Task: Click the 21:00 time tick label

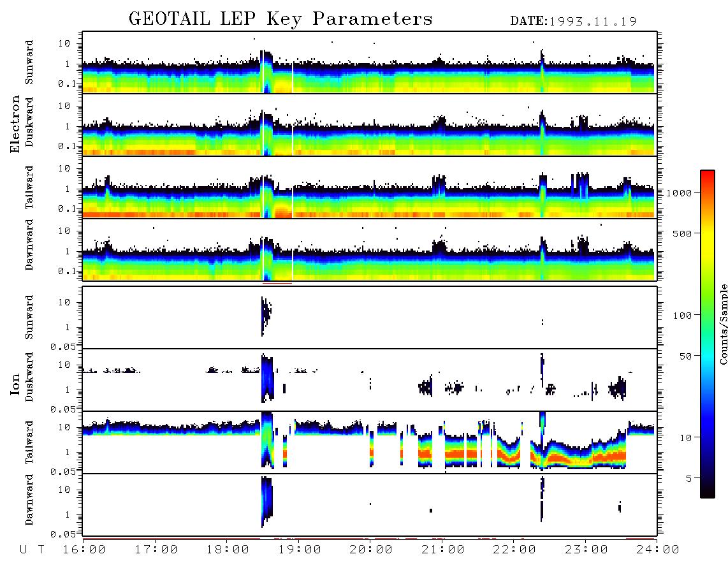Action: pos(443,550)
